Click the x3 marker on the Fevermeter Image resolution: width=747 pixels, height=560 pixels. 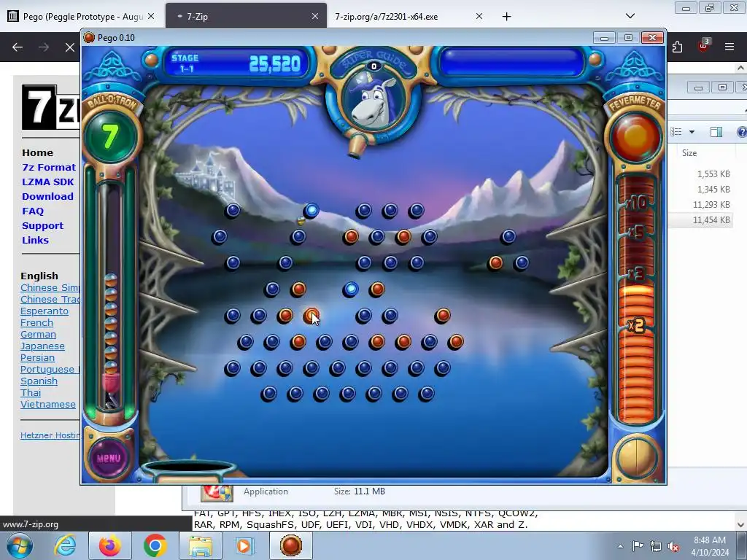pyautogui.click(x=636, y=274)
